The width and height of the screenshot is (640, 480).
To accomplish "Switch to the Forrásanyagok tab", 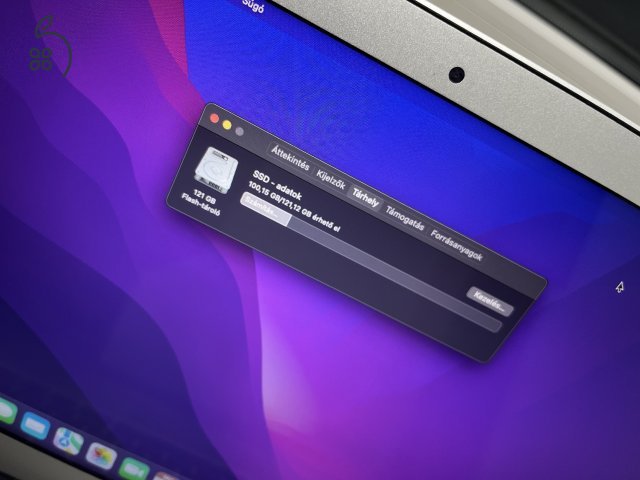I will click(x=457, y=245).
